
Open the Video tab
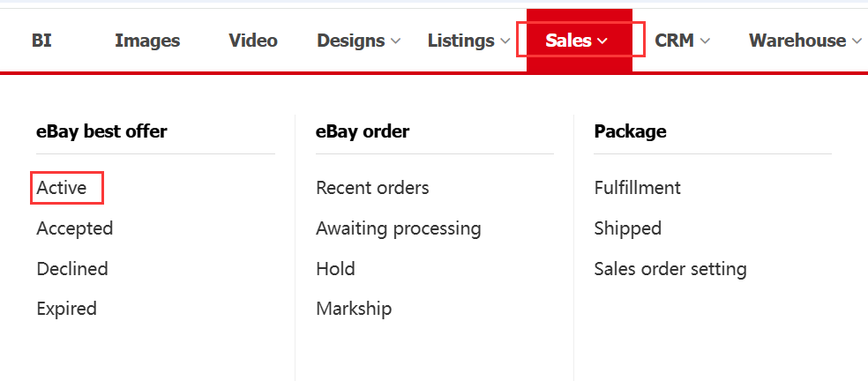[x=253, y=41]
